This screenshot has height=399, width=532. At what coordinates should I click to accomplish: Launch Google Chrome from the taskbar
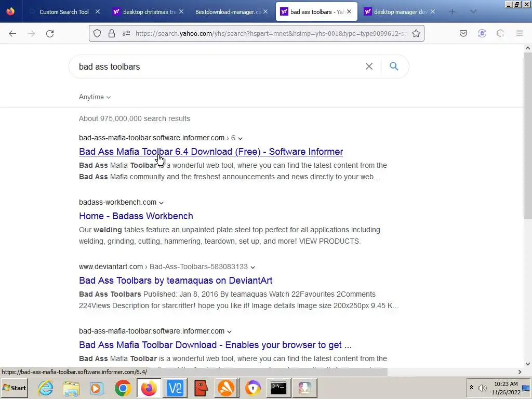(123, 388)
